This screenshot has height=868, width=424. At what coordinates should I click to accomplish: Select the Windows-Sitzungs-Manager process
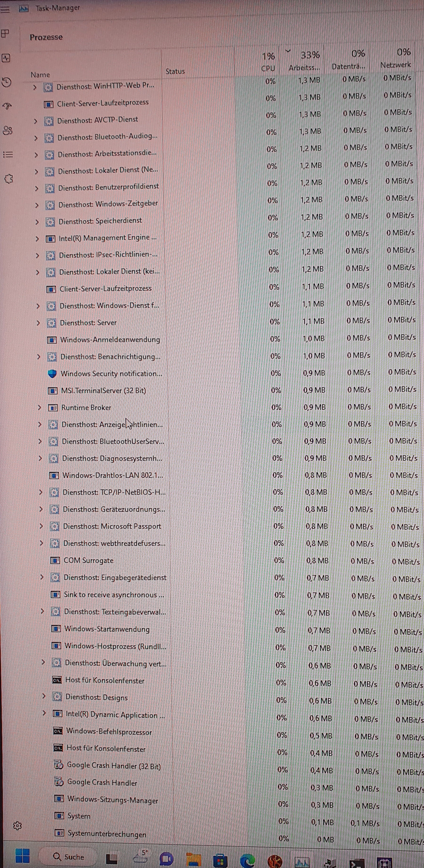click(113, 799)
